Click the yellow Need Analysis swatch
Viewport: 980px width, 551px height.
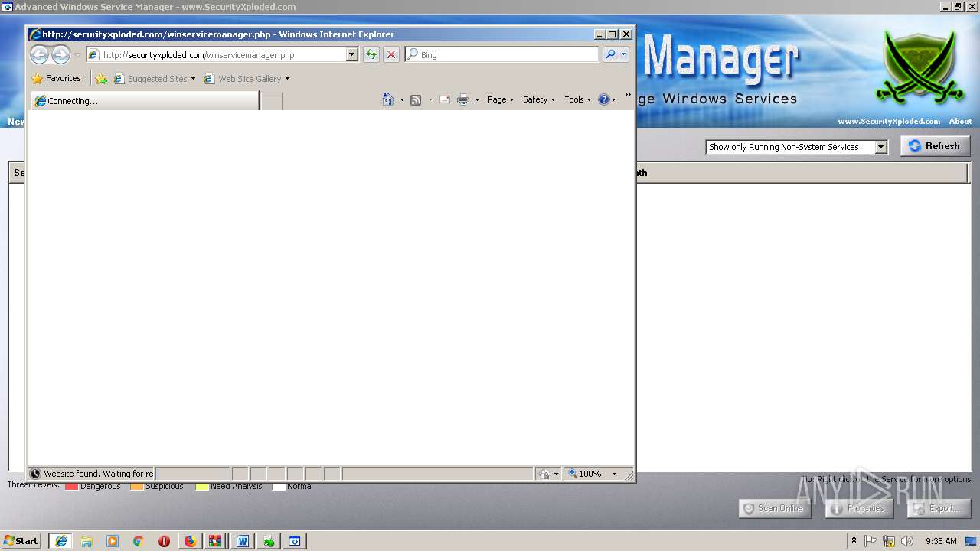coord(202,486)
